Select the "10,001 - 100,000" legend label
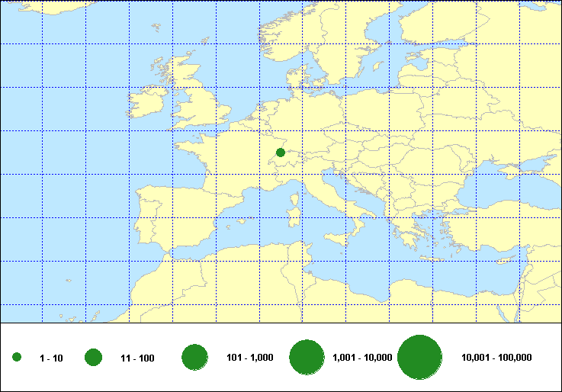 click(x=496, y=358)
